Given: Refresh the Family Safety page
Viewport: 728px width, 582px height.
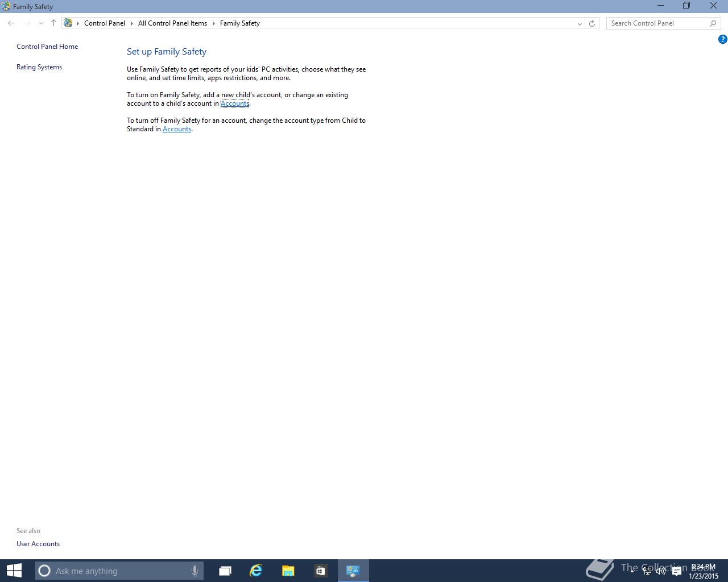Looking at the screenshot, I should tap(592, 23).
